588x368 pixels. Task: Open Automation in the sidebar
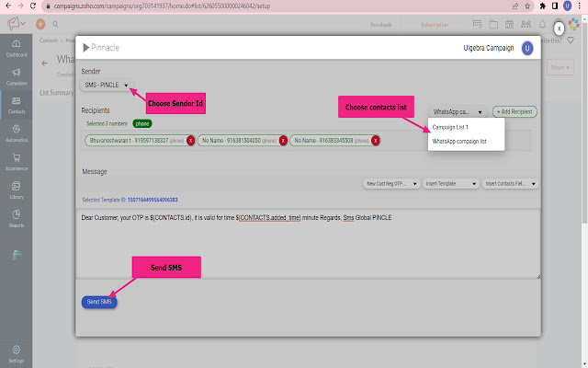click(x=17, y=134)
